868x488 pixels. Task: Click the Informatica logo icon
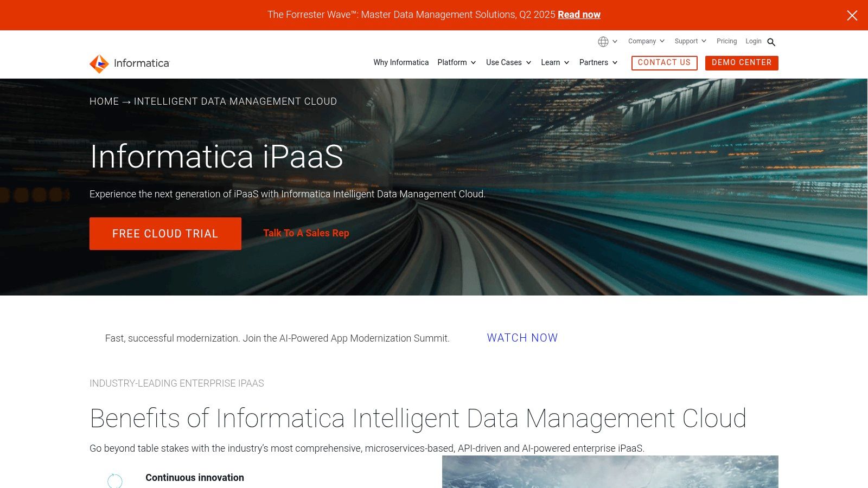(x=99, y=63)
